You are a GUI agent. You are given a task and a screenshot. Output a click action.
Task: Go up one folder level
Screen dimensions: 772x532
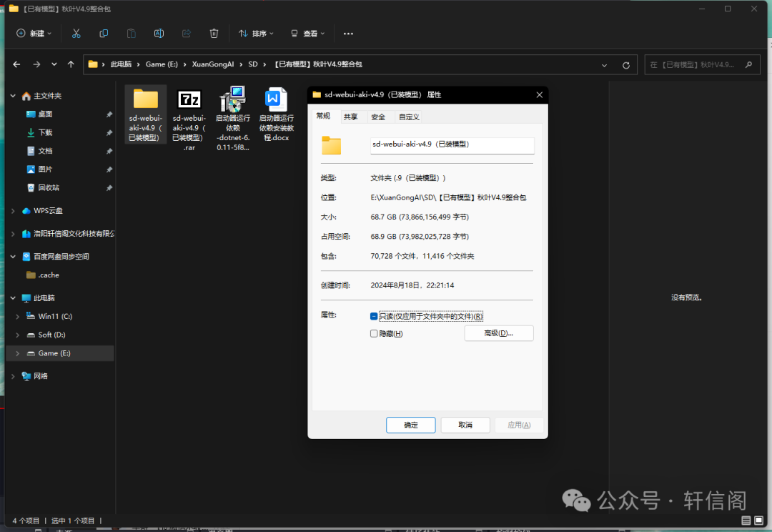pyautogui.click(x=71, y=64)
